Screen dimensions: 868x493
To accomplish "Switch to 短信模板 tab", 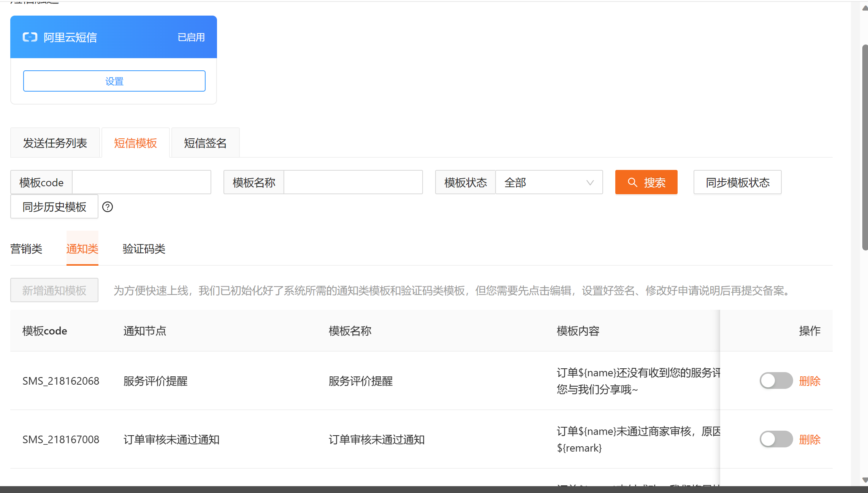I will coord(136,143).
